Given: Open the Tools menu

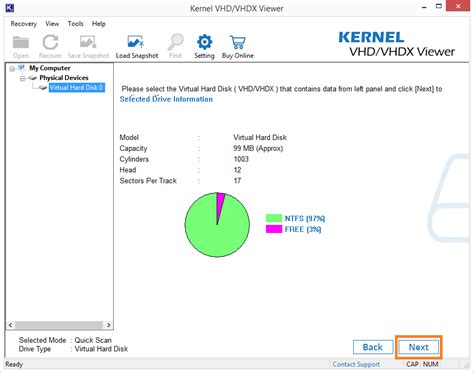Looking at the screenshot, I should (75, 24).
